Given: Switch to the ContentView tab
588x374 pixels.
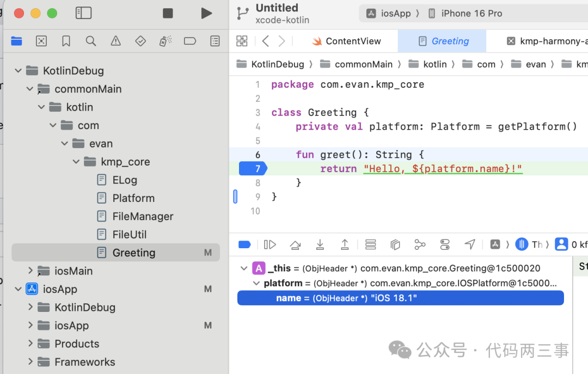Looking at the screenshot, I should pos(347,41).
